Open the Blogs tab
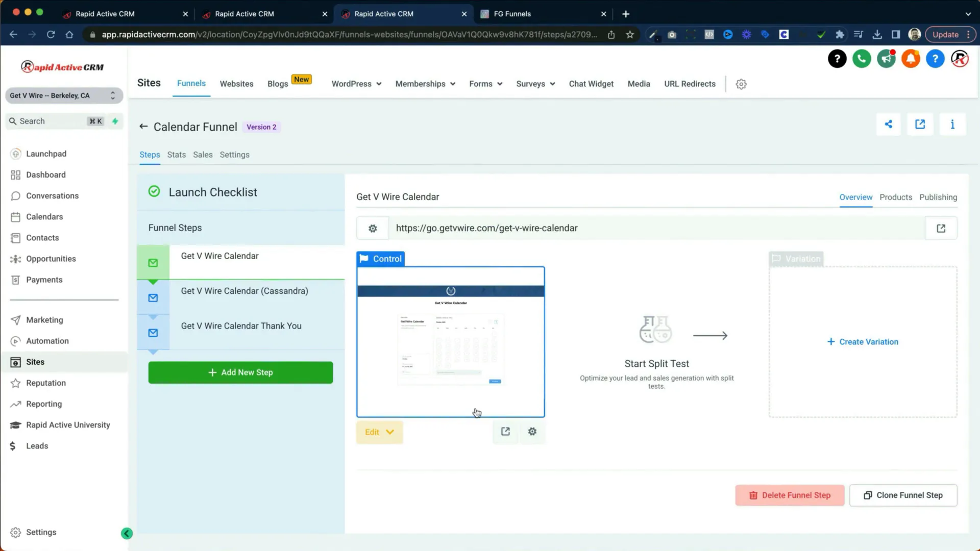Viewport: 980px width, 551px height. (278, 84)
